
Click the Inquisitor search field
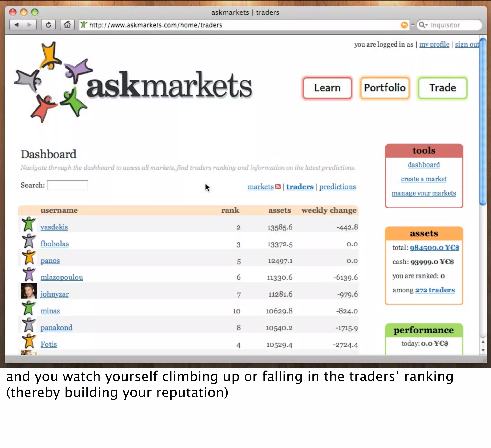[x=449, y=25]
